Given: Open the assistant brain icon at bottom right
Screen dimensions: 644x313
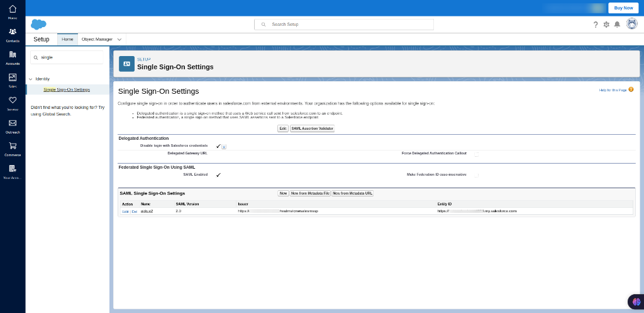Looking at the screenshot, I should [x=636, y=302].
